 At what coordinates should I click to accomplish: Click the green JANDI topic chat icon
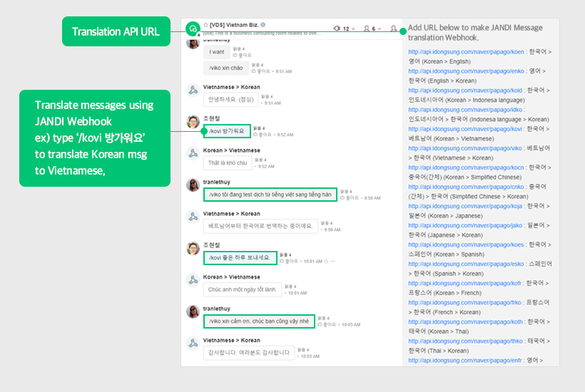[193, 29]
